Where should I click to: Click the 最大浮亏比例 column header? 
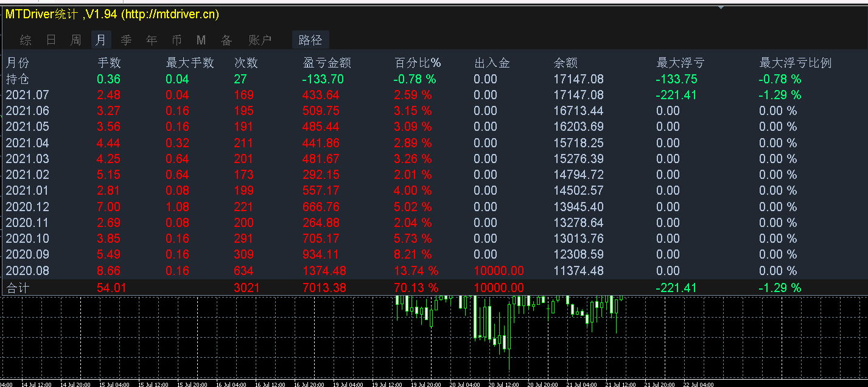[796, 63]
